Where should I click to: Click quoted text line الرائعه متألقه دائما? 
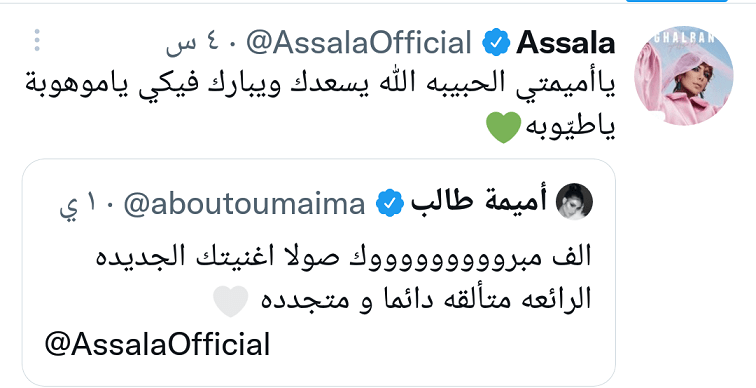pos(426,300)
